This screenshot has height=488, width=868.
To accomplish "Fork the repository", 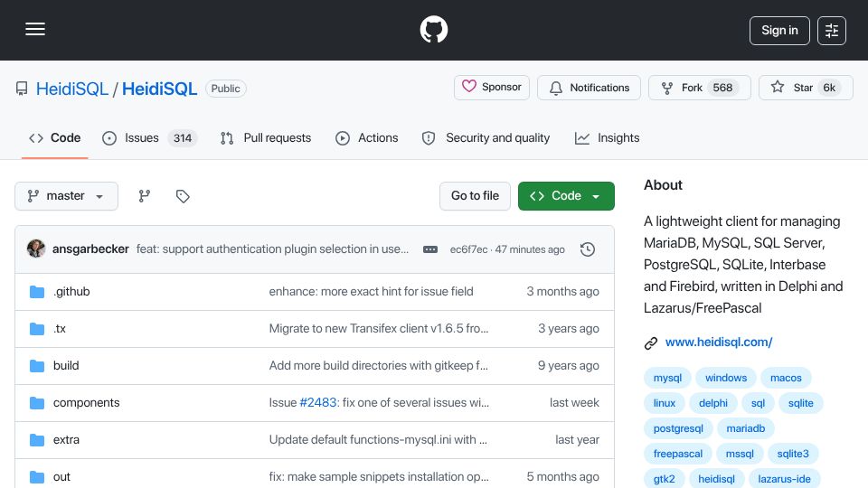I will pos(700,88).
